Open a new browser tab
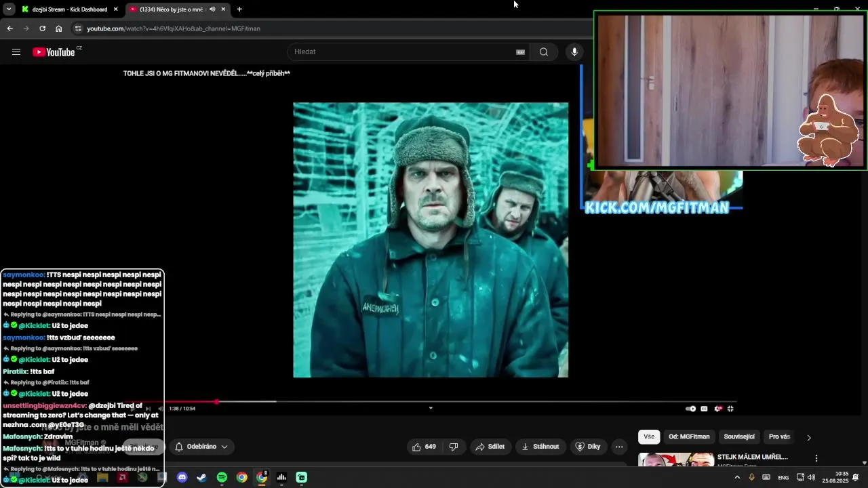Viewport: 868px width, 488px height. (x=239, y=9)
